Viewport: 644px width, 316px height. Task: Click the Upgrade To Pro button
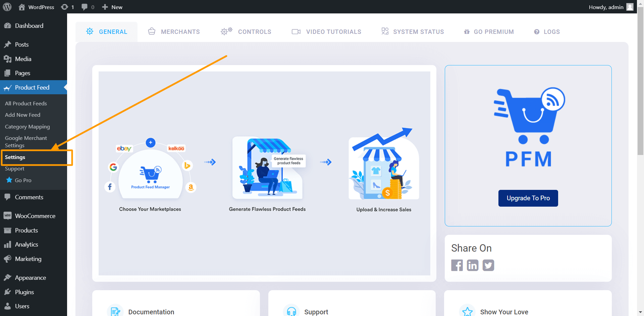coord(528,198)
